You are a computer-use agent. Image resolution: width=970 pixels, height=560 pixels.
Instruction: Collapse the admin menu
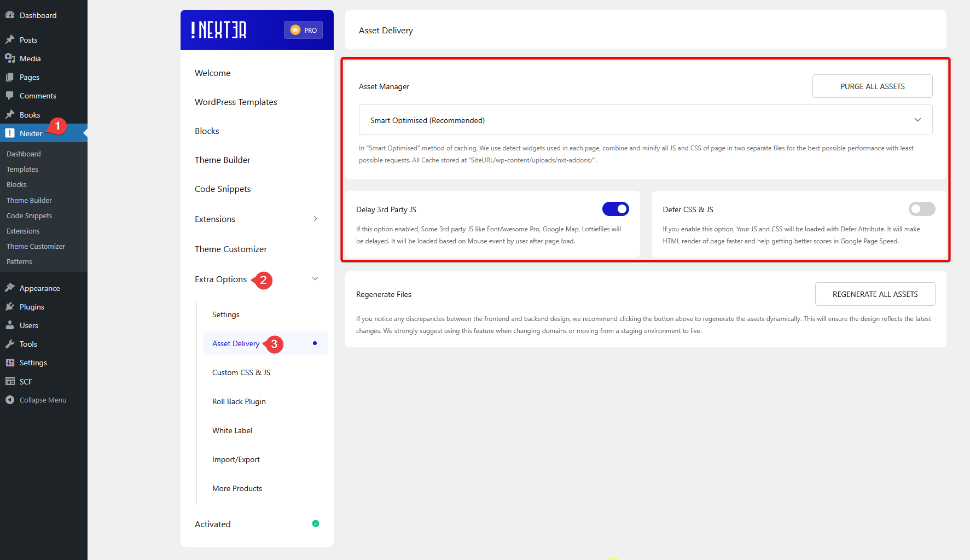[x=10, y=400]
